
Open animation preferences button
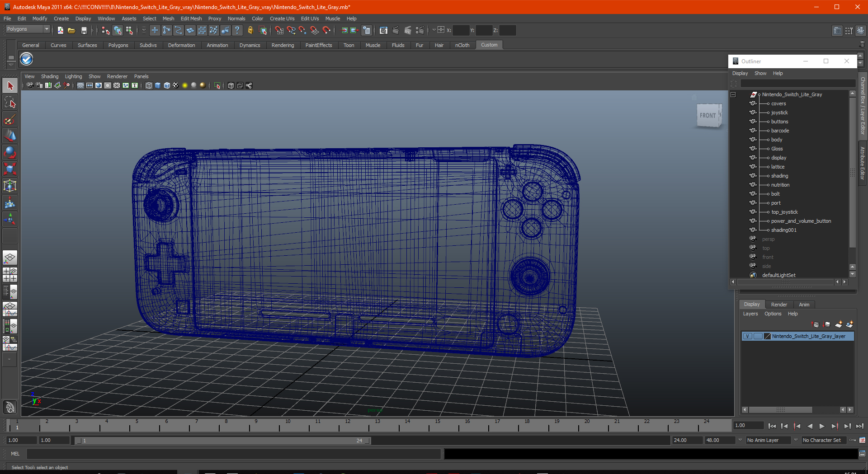click(863, 440)
